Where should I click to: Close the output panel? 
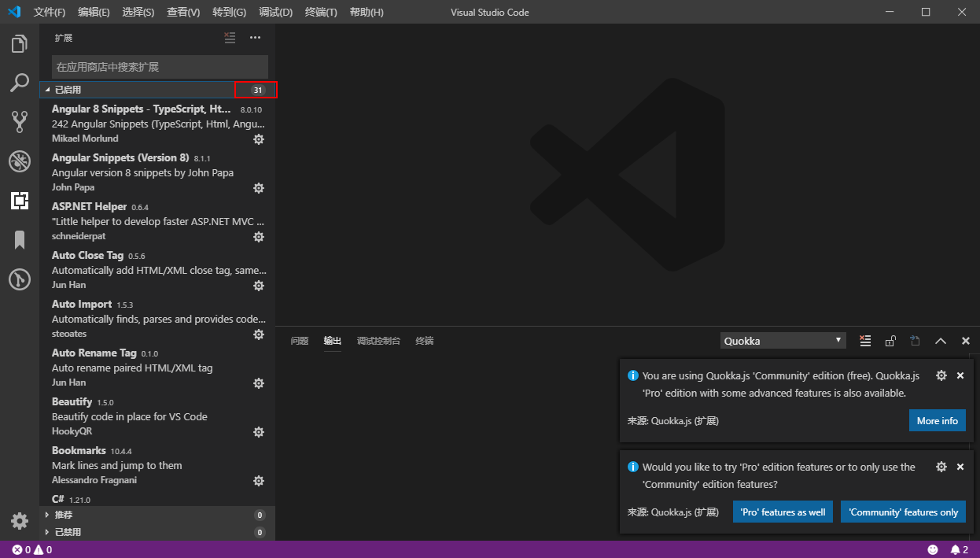pos(966,341)
